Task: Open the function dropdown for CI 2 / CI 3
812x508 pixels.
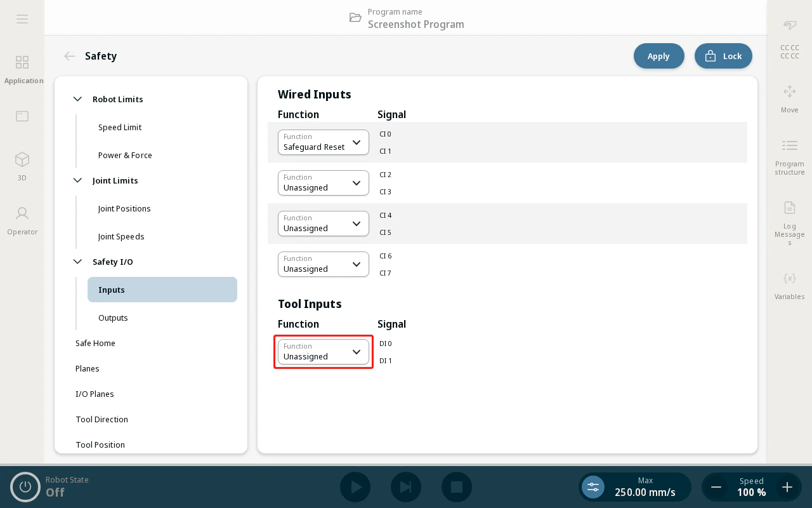Action: coord(324,183)
